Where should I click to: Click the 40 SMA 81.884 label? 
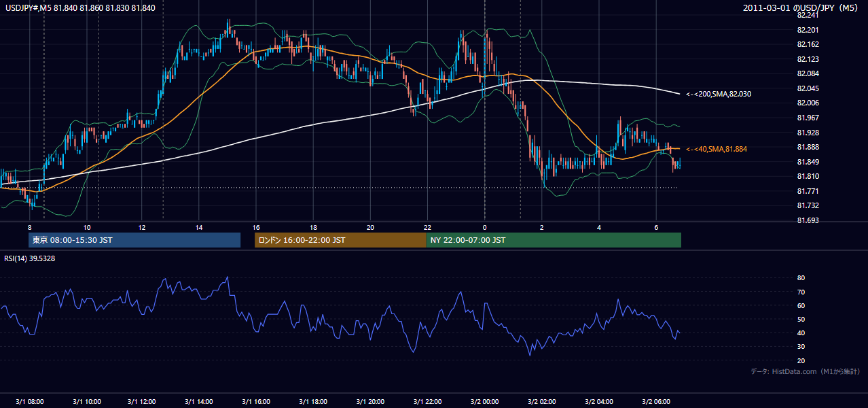[717, 149]
